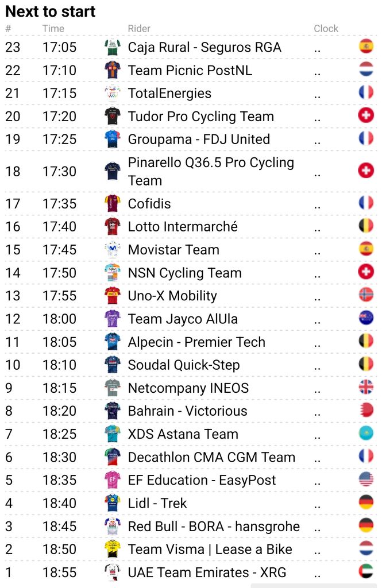Viewport: 382px width, 588px height.
Task: Click the Tudor Pro Cycling black jersey icon
Action: (x=112, y=116)
